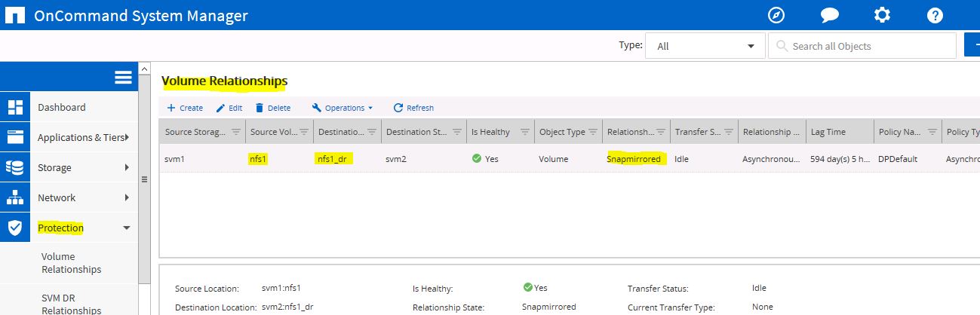Click the Edit button
Image resolution: width=980 pixels, height=315 pixels.
tap(229, 108)
